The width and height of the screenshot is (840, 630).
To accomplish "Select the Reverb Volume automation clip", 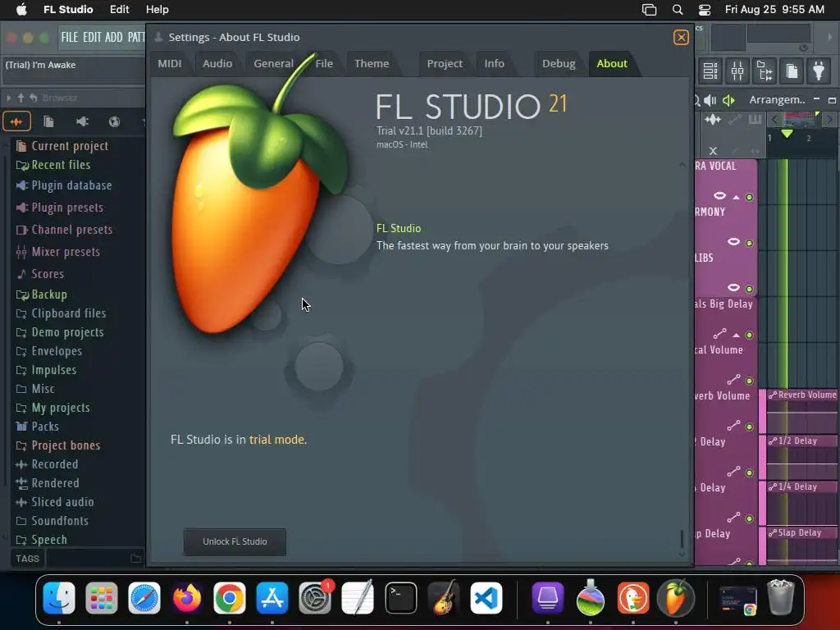I will pyautogui.click(x=802, y=411).
